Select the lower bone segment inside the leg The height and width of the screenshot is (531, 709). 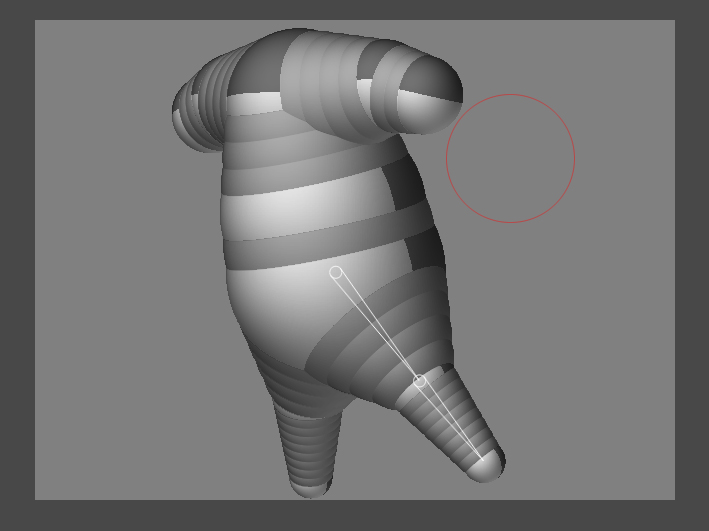click(x=450, y=420)
